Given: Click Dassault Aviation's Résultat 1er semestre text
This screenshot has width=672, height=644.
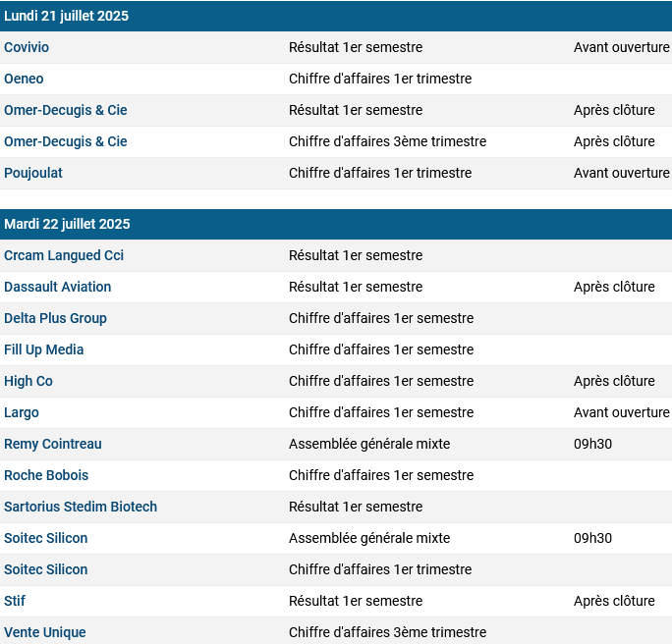Looking at the screenshot, I should click(x=356, y=287).
